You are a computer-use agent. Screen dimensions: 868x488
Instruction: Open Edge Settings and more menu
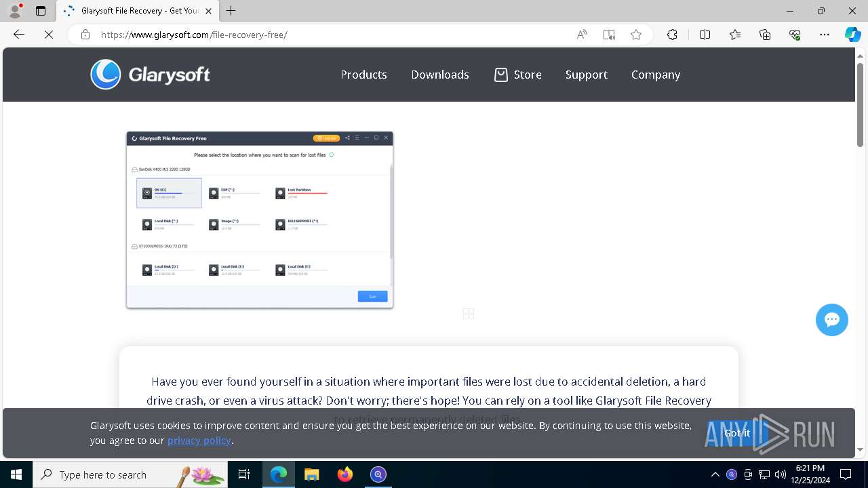pos(825,35)
